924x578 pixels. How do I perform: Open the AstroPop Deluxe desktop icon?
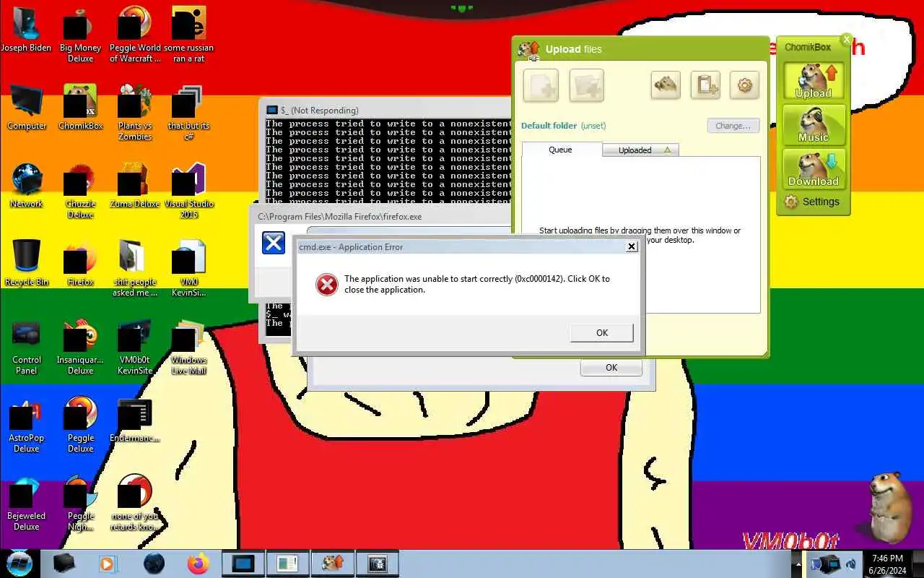point(27,426)
